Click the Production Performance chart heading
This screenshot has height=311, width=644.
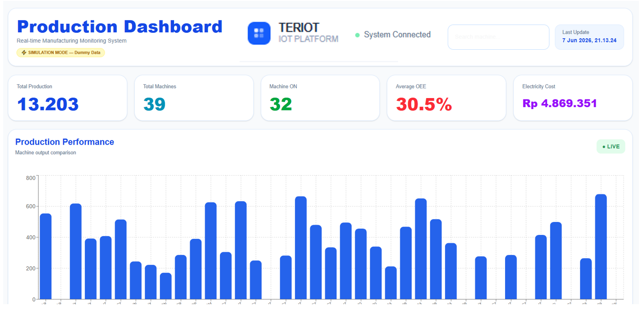(x=65, y=142)
